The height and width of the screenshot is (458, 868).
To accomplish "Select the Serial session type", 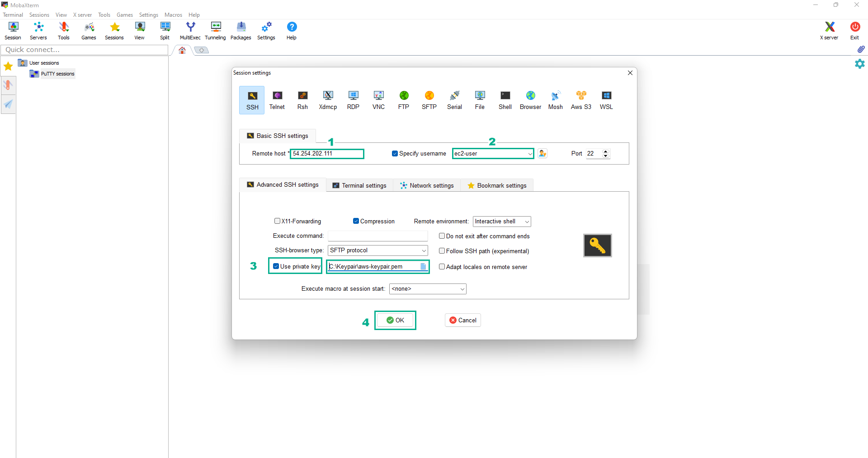I will [x=454, y=100].
